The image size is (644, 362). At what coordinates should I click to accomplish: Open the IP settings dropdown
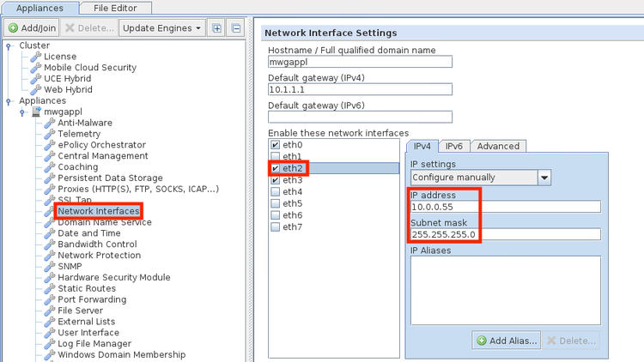click(x=544, y=178)
